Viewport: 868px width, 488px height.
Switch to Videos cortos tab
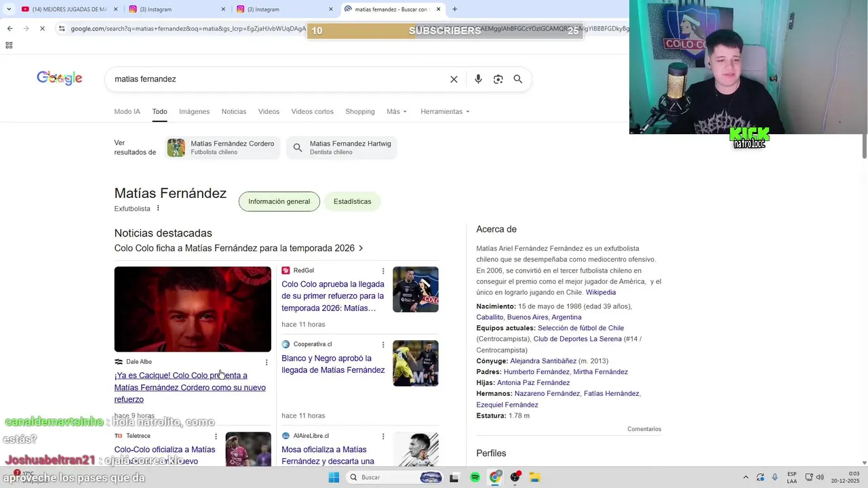click(x=312, y=112)
